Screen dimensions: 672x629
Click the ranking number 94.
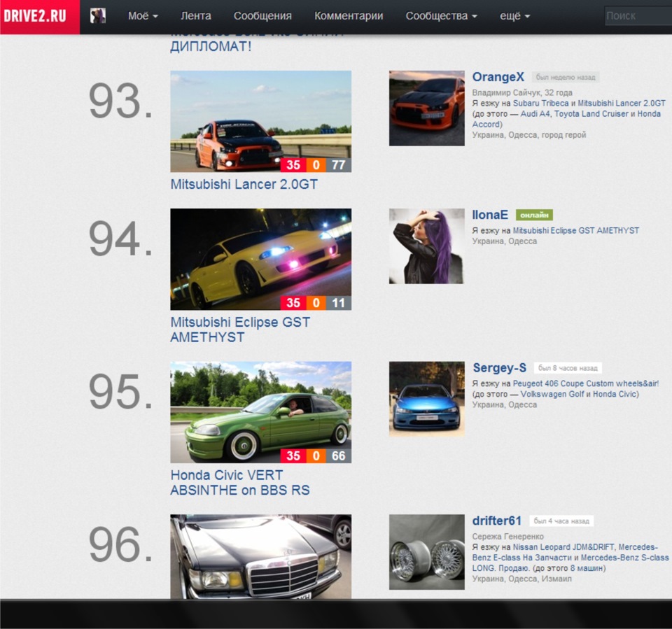tap(120, 239)
